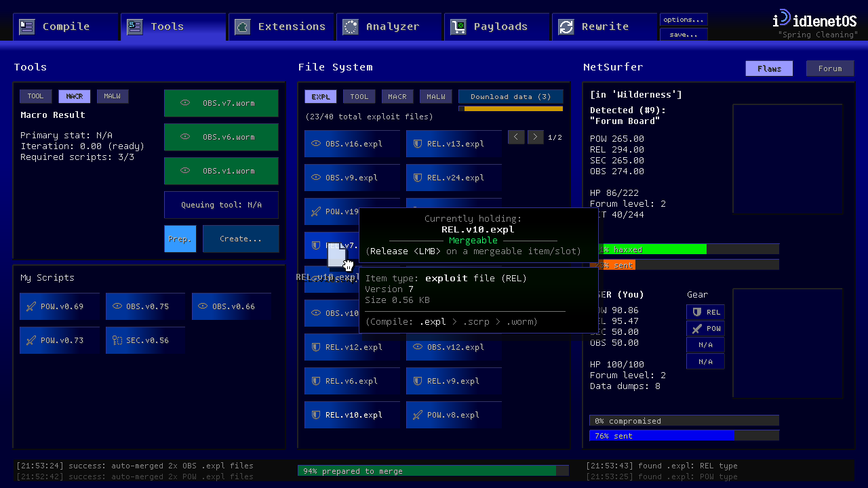Toggle the EXPL file filter
This screenshot has width=868, height=488.
(x=320, y=96)
